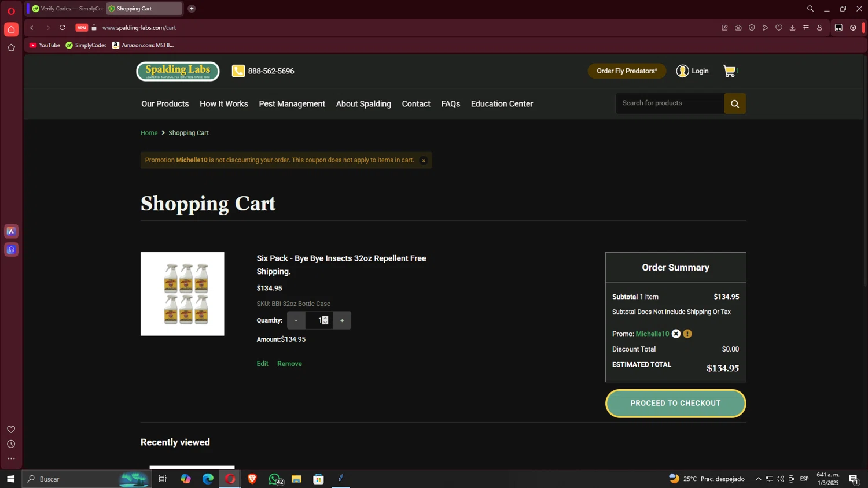Click the quantity input field

(x=319, y=320)
